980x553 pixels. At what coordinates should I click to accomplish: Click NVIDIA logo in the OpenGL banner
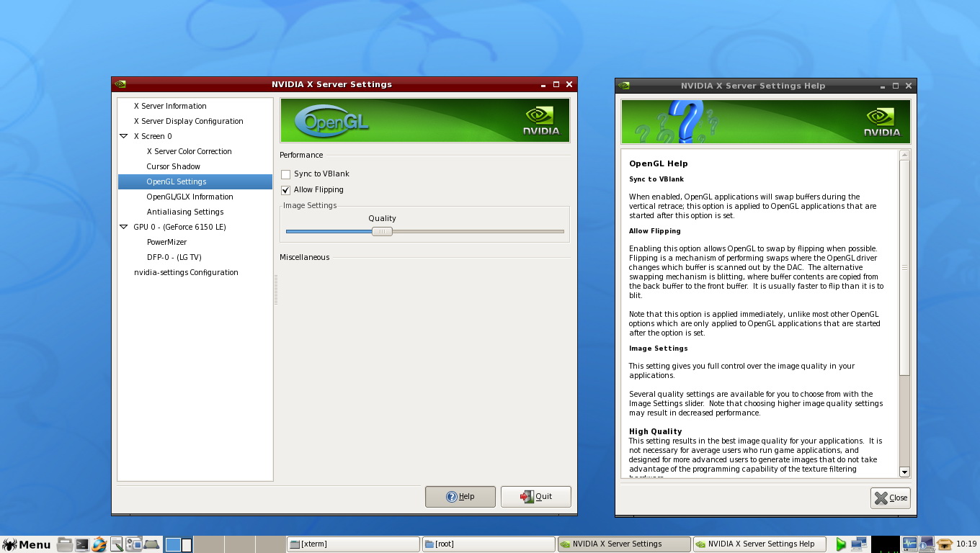[540, 121]
